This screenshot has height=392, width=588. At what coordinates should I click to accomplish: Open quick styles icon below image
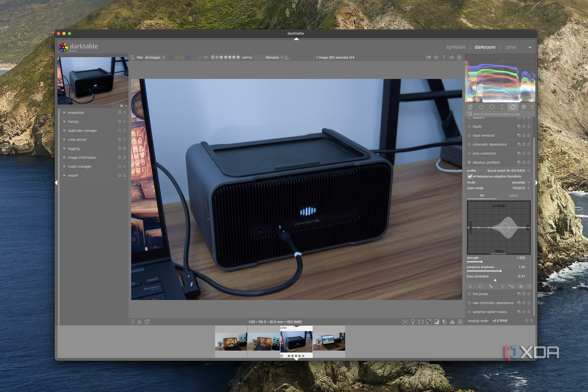coord(139,321)
